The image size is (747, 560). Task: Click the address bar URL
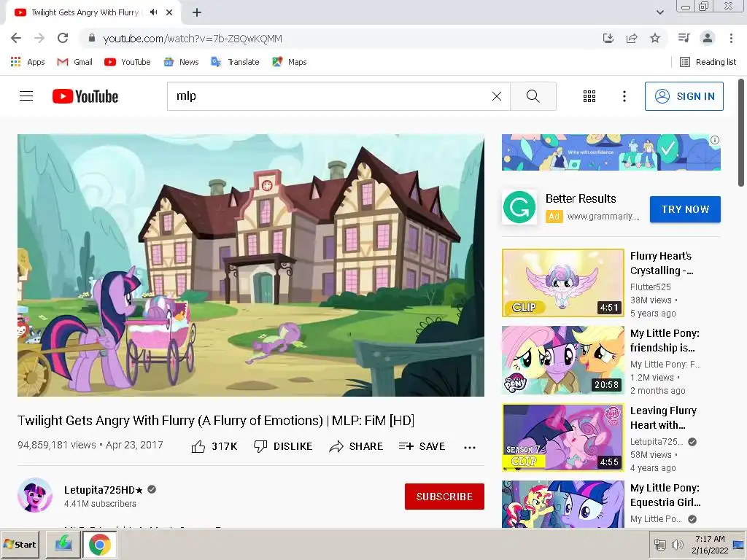pyautogui.click(x=193, y=39)
